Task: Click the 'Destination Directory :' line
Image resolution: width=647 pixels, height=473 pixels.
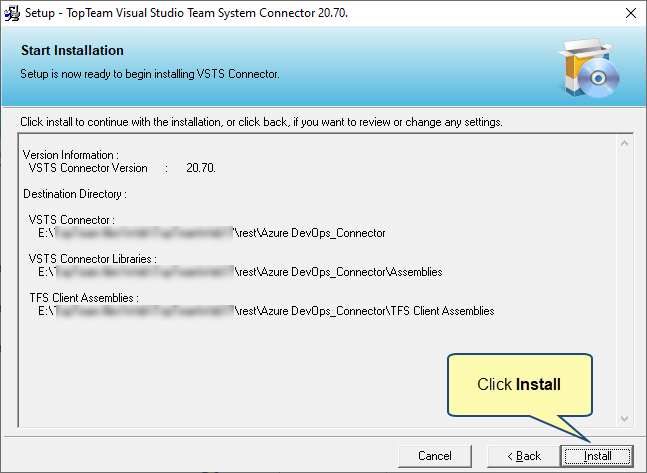Action: tap(75, 194)
